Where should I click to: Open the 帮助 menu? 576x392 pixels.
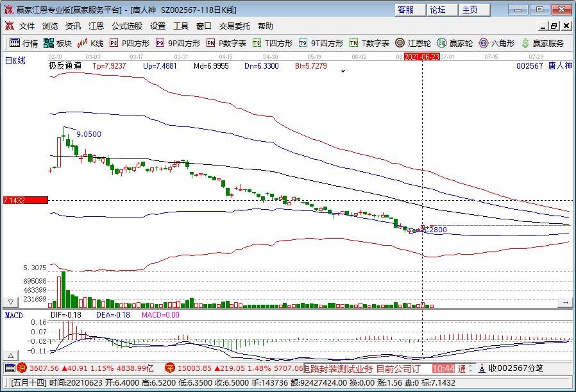click(265, 26)
